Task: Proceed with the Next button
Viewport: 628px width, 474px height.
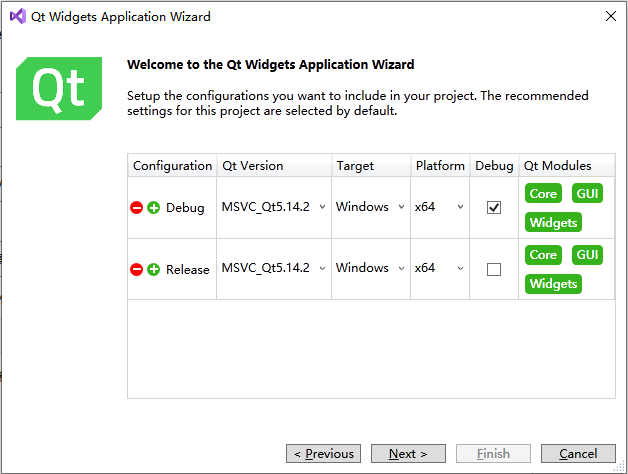Action: click(408, 454)
